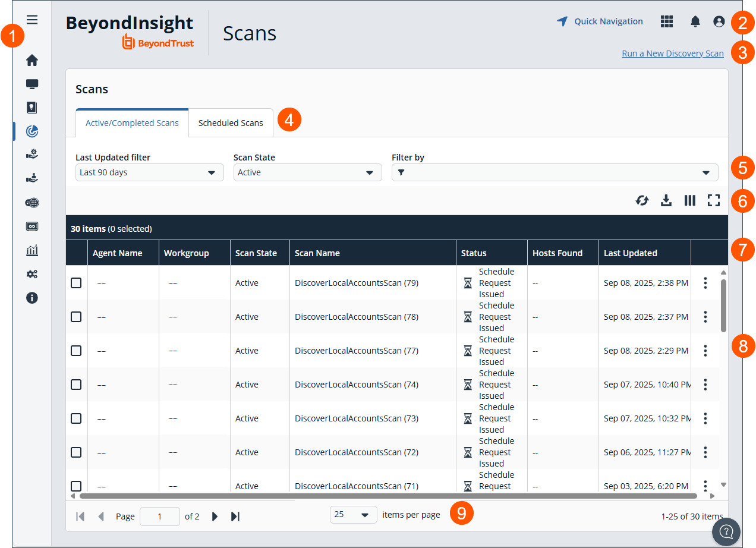
Task: Switch to Active/Completed Scans tab
Action: pos(132,123)
